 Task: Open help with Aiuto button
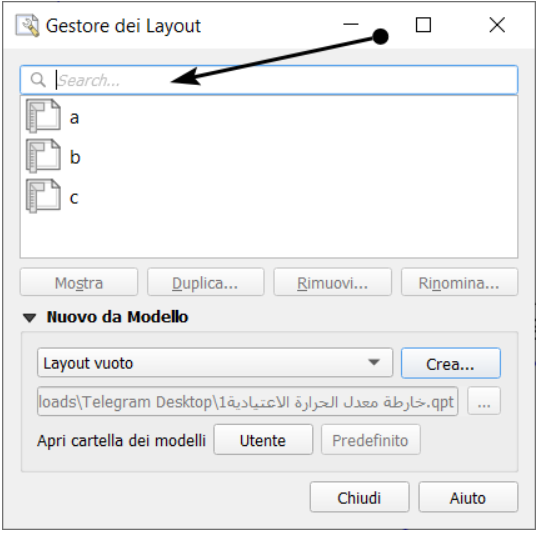468,498
